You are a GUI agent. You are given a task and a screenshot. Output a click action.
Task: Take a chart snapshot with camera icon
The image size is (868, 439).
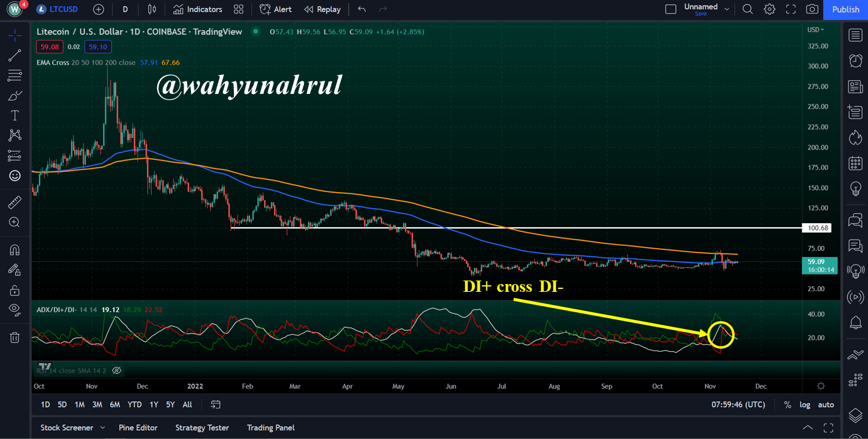pyautogui.click(x=812, y=9)
